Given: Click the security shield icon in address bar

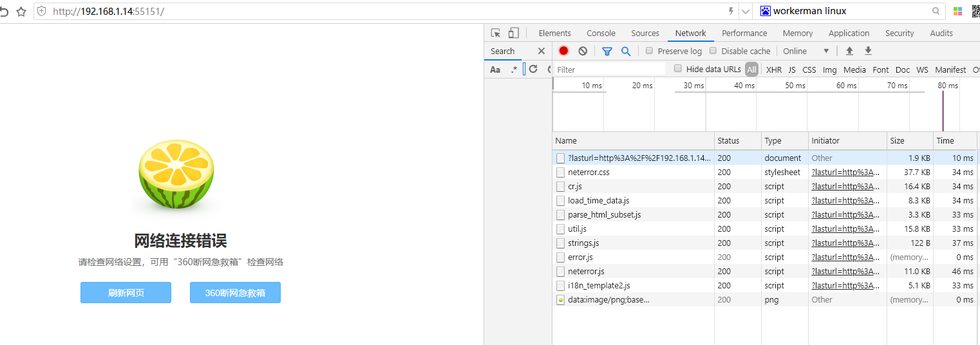Looking at the screenshot, I should click(x=42, y=12).
